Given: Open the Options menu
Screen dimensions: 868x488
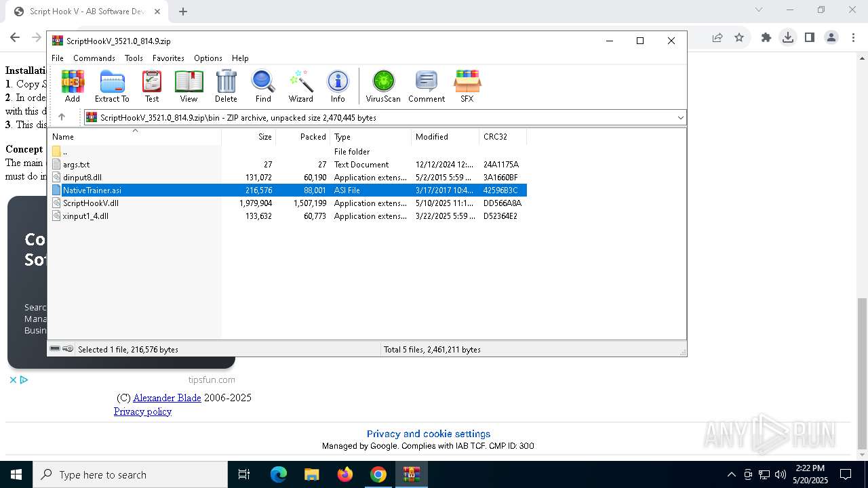Looking at the screenshot, I should [x=208, y=58].
